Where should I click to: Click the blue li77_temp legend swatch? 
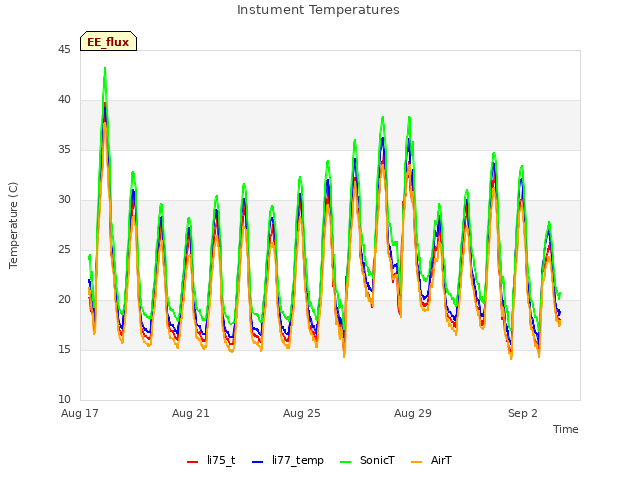point(258,462)
